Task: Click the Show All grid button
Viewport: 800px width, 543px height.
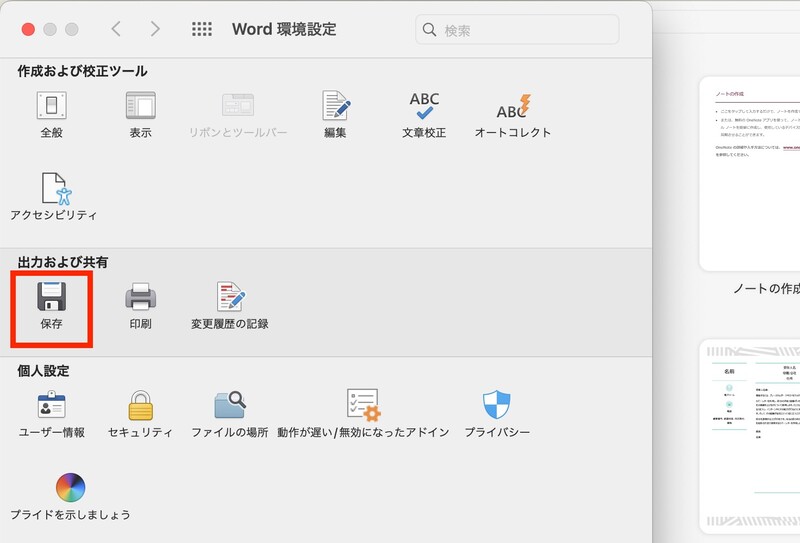Action: pos(202,29)
